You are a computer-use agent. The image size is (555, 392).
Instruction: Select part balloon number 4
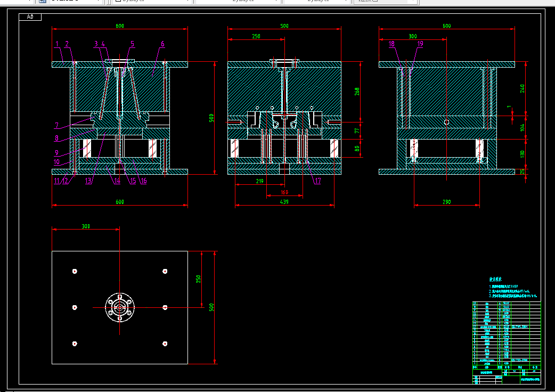[103, 44]
